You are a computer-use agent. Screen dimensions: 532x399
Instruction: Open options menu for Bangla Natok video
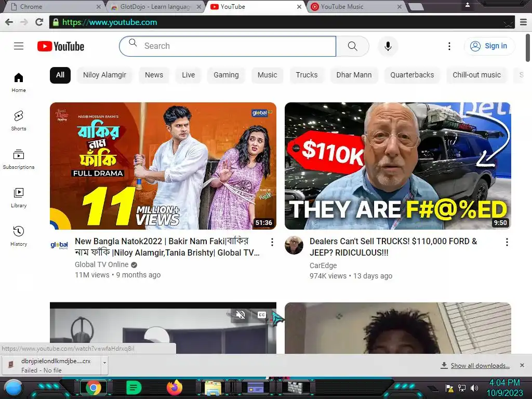tap(272, 242)
